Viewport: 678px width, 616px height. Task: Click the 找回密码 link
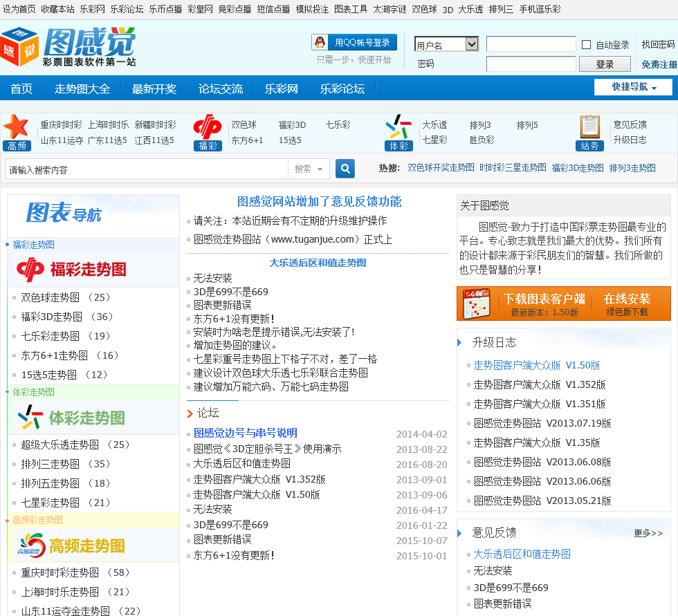point(658,44)
